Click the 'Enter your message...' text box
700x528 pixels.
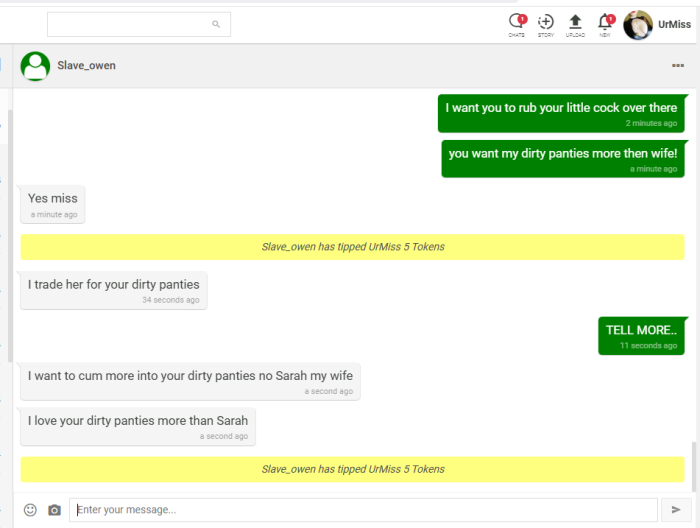[x=362, y=510]
